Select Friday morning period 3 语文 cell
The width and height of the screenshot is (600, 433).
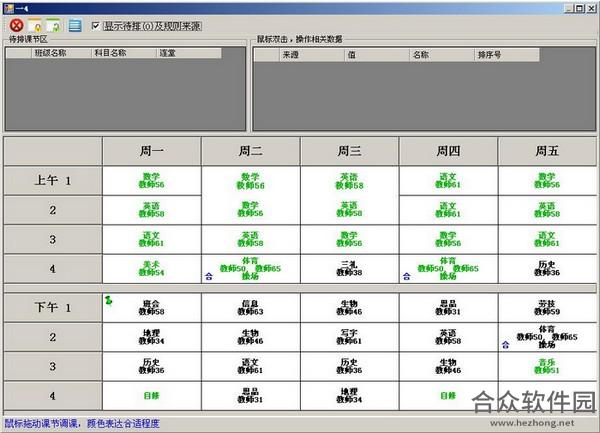coord(547,239)
